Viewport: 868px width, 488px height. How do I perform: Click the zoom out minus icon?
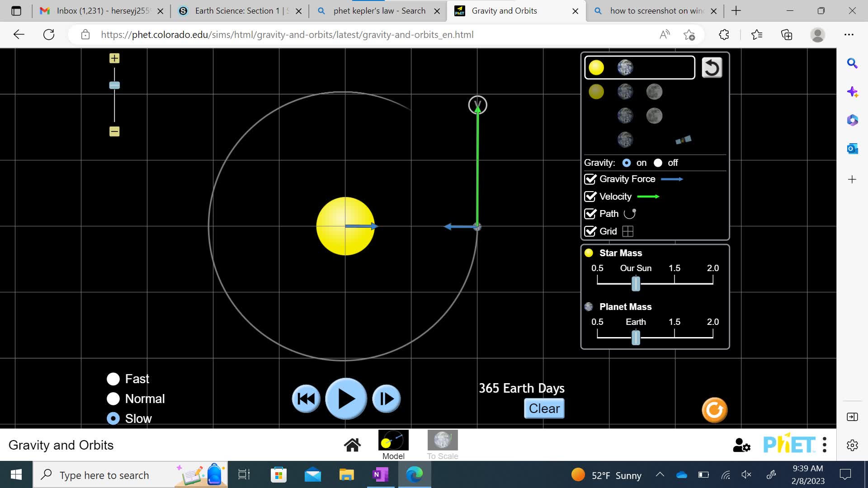tap(114, 131)
